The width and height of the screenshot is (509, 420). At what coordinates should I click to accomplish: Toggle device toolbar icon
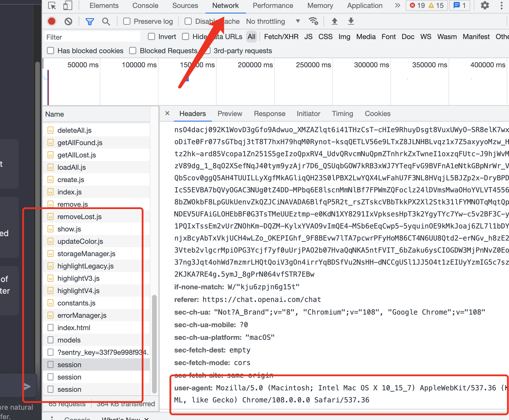tap(68, 6)
